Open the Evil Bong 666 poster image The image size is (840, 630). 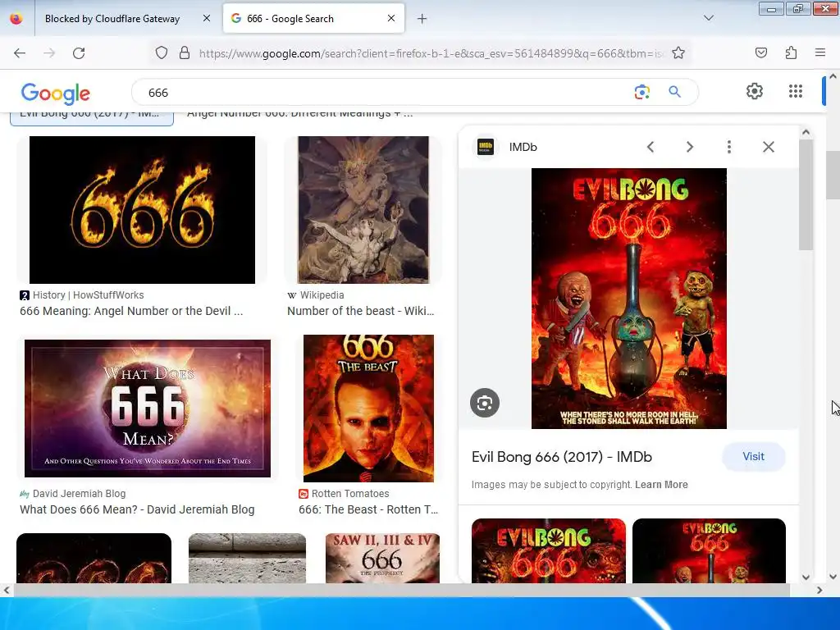pyautogui.click(x=629, y=299)
